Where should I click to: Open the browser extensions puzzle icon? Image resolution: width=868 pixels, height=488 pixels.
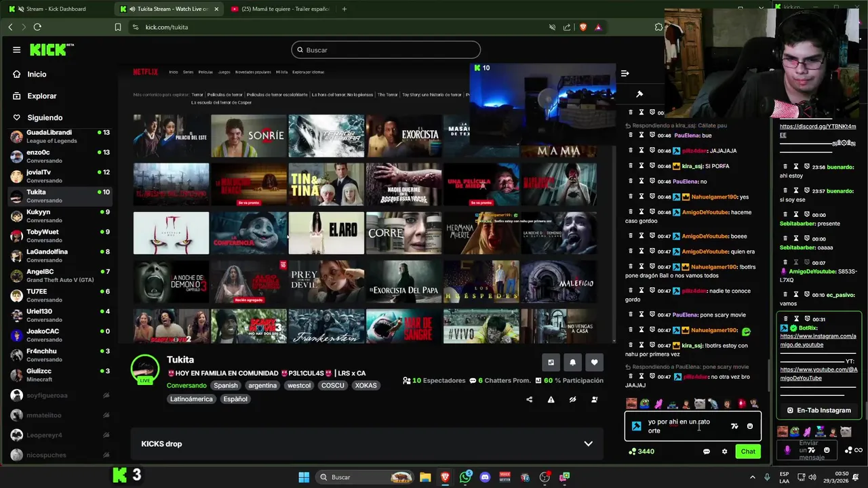click(658, 27)
